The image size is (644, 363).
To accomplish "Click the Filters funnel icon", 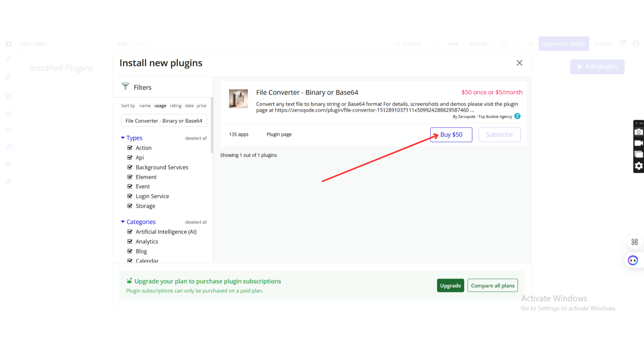I will pyautogui.click(x=125, y=86).
